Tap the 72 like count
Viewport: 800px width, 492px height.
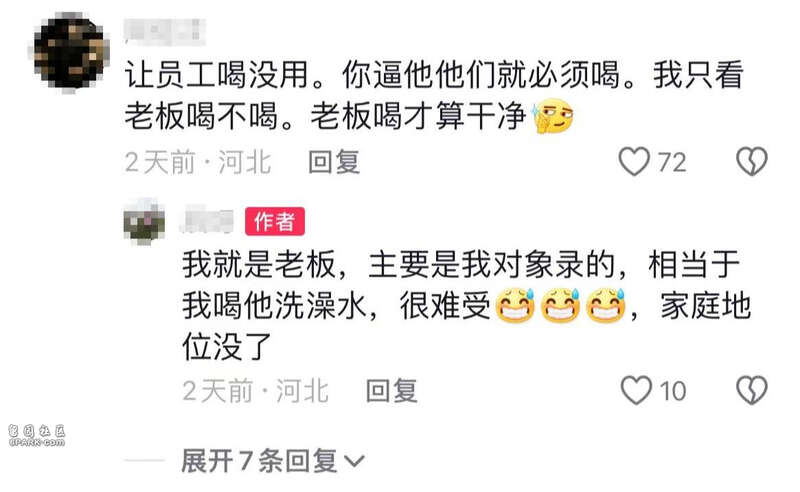click(672, 163)
